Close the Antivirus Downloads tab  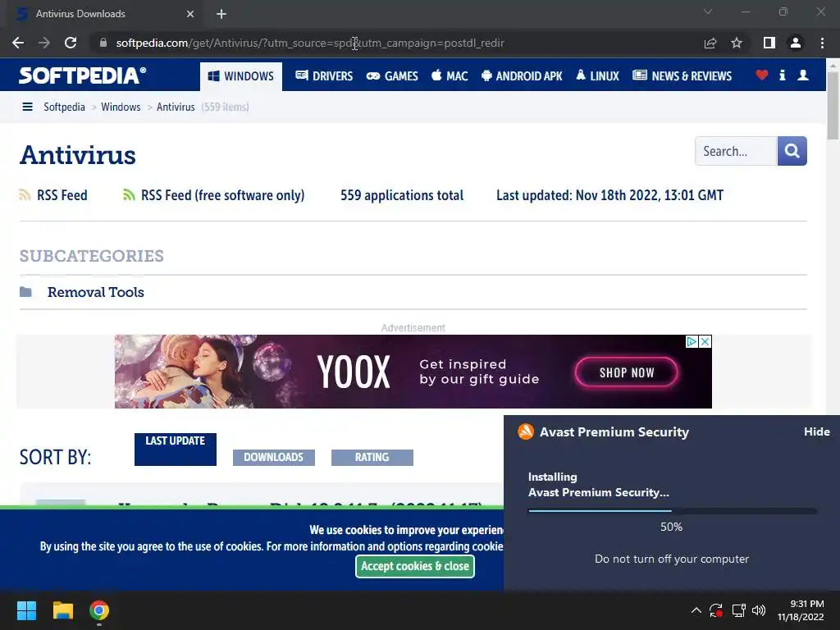[190, 14]
